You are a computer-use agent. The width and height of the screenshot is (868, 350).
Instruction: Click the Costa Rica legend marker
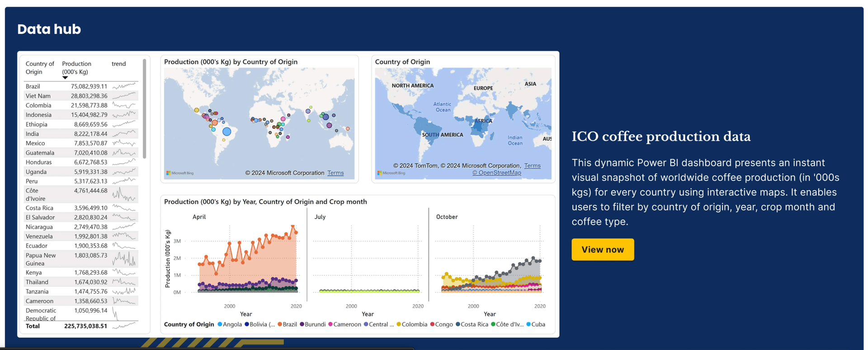click(458, 324)
